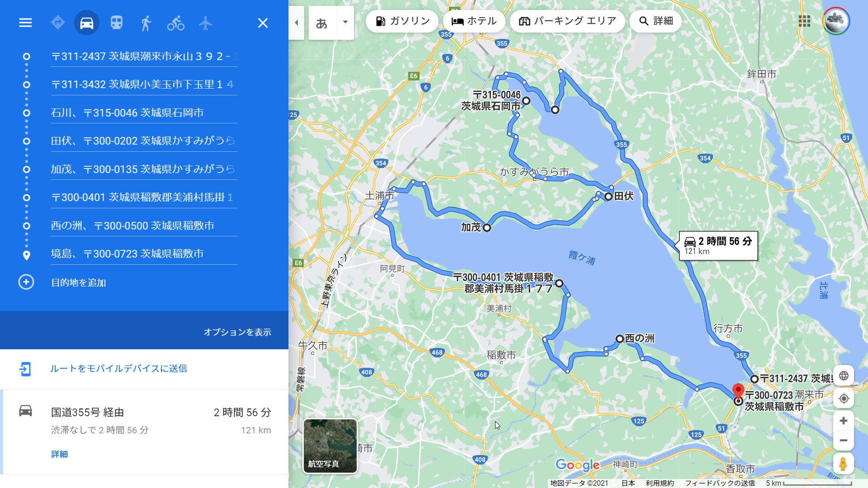Screen dimensions: 868x488
Task: Select the cycling travel mode icon
Action: [175, 23]
